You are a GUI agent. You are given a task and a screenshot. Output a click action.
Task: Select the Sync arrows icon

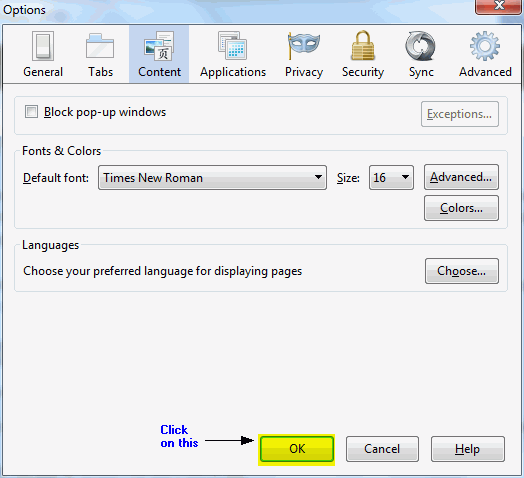click(420, 46)
